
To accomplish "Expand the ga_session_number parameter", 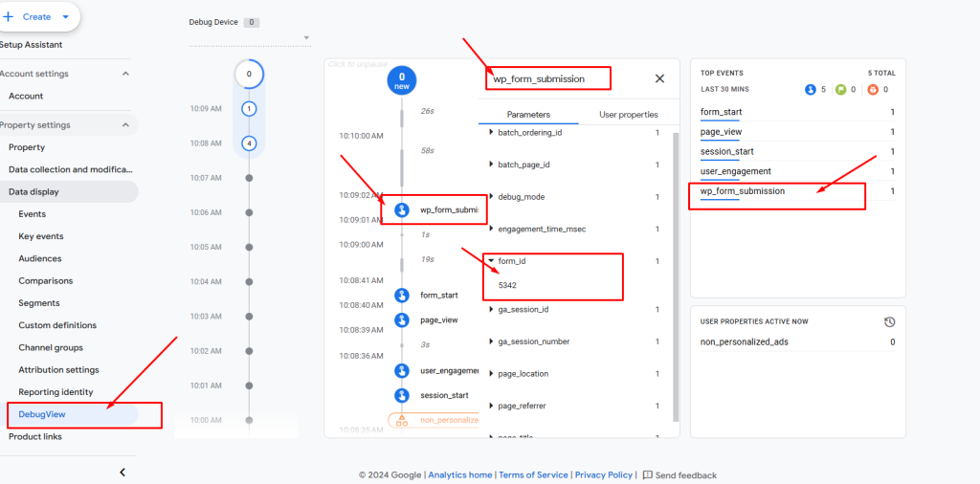I will (x=491, y=341).
